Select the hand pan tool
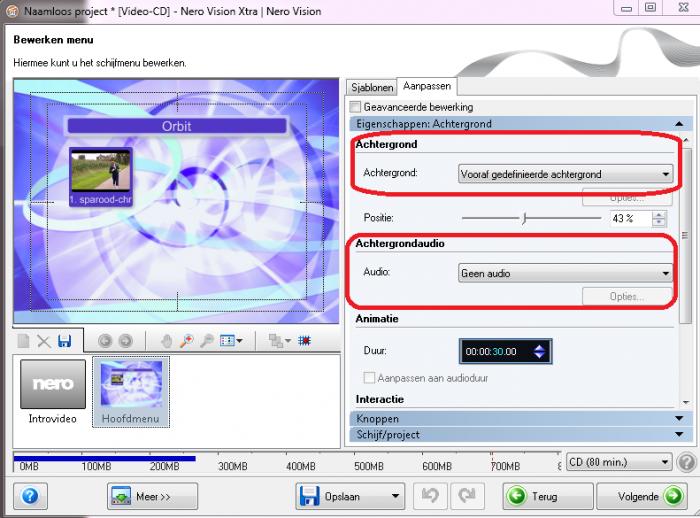The height and width of the screenshot is (518, 700). point(167,341)
